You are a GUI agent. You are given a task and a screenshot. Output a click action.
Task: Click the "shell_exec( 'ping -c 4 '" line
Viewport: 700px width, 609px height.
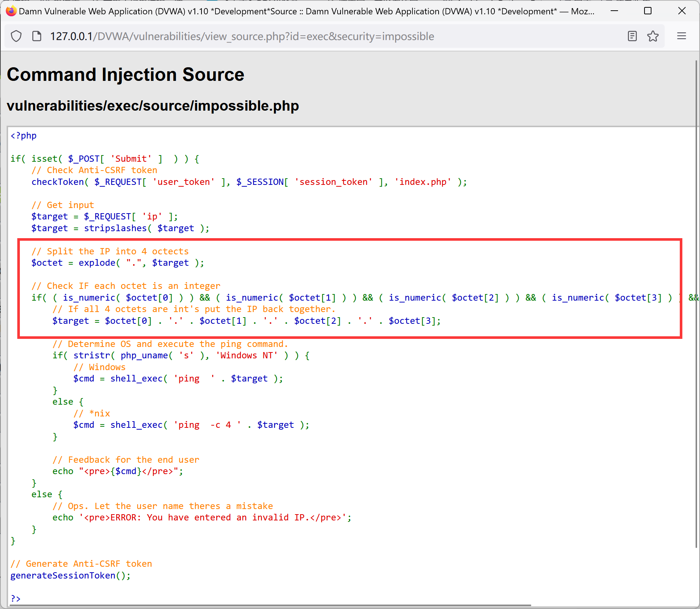(x=192, y=425)
